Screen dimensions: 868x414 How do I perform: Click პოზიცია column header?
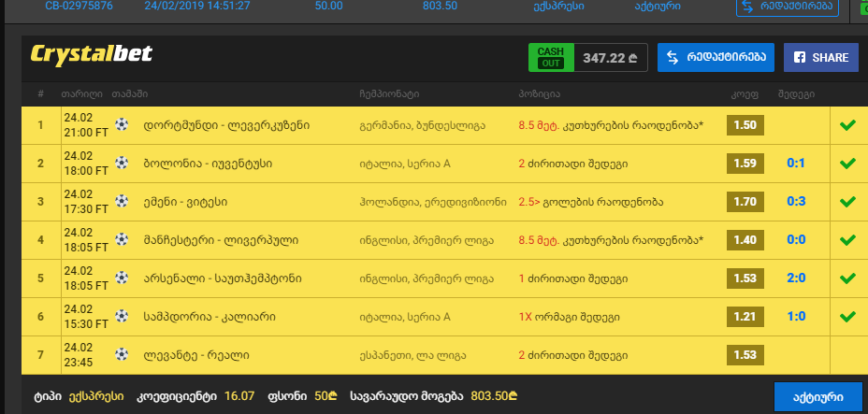tap(539, 94)
